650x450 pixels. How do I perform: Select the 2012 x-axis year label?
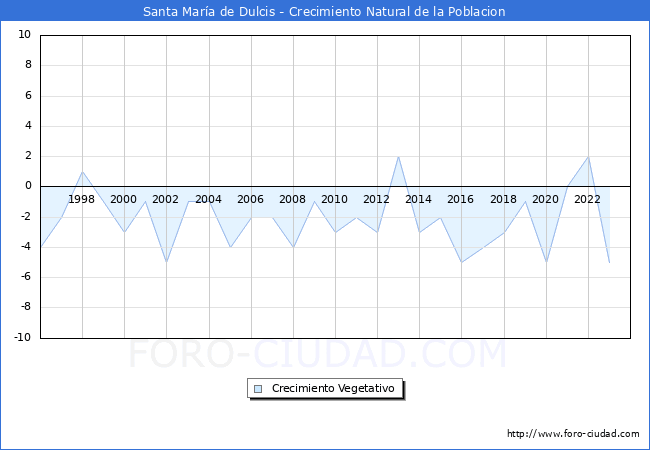pyautogui.click(x=376, y=199)
